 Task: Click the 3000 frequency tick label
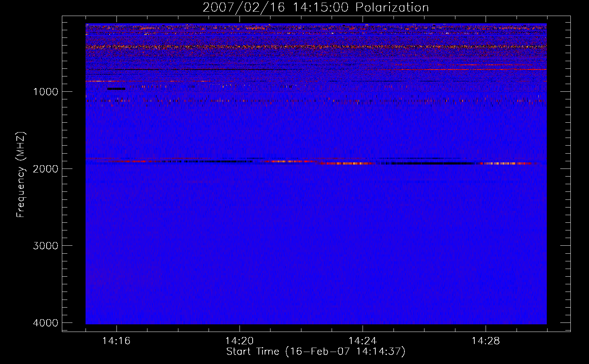tap(46, 246)
